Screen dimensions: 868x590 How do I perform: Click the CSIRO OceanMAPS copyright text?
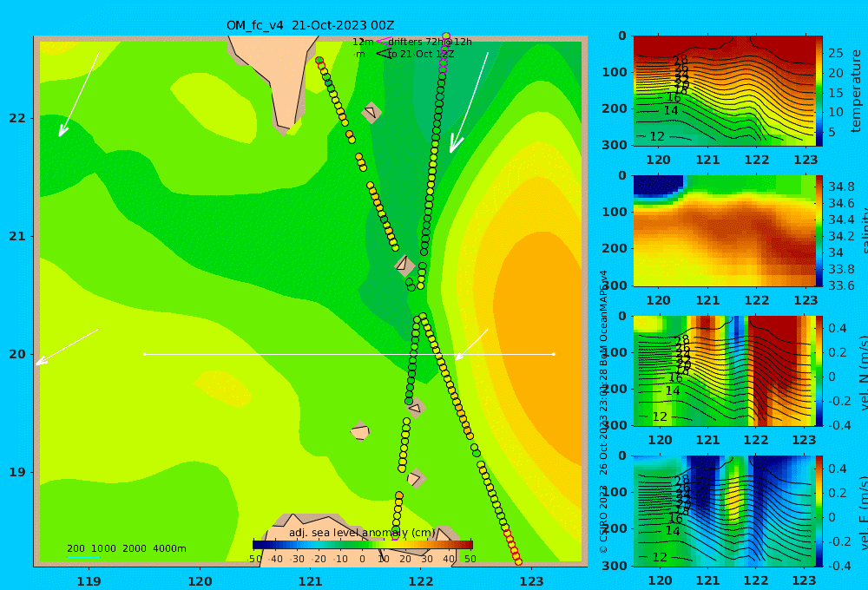point(603,412)
